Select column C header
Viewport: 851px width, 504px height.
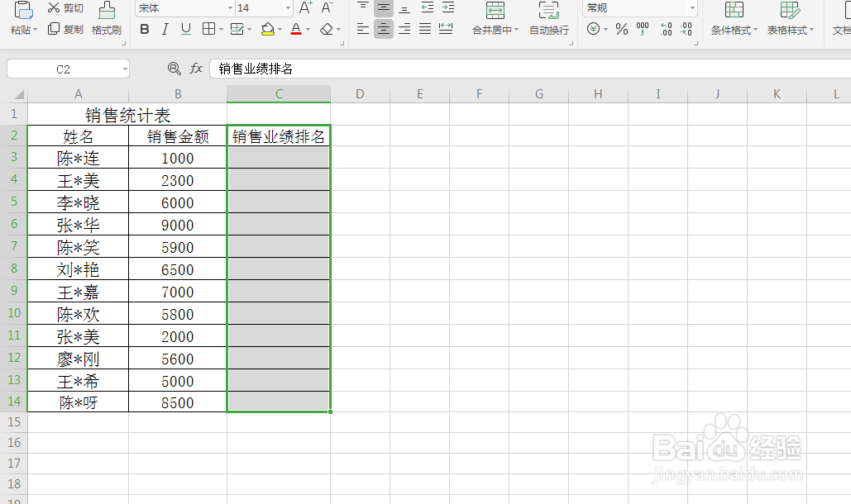279,93
